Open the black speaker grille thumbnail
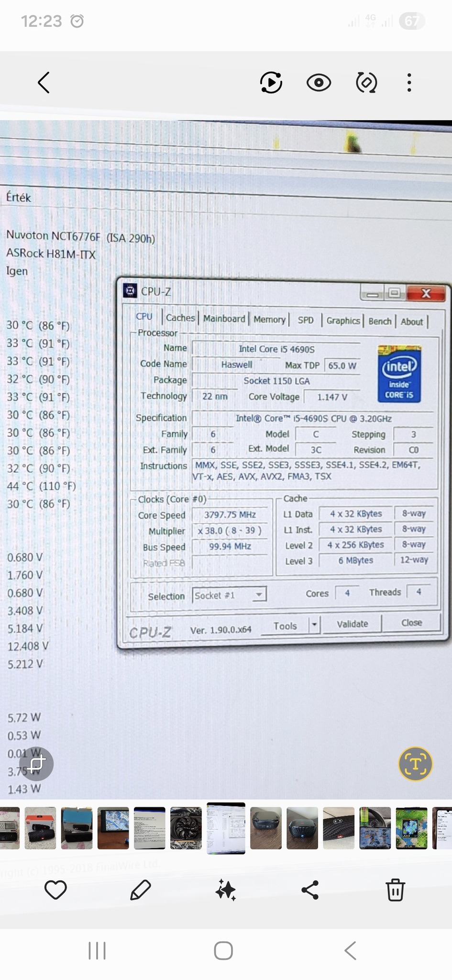This screenshot has height=980, width=452. [339, 828]
